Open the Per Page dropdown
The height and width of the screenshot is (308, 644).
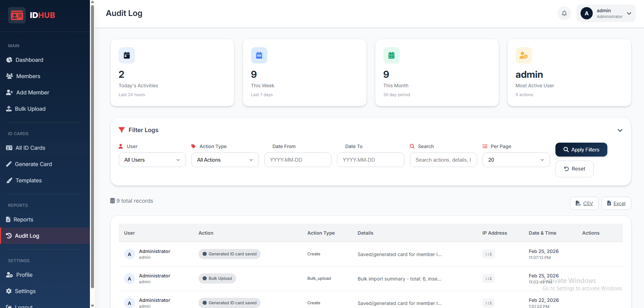tap(516, 160)
